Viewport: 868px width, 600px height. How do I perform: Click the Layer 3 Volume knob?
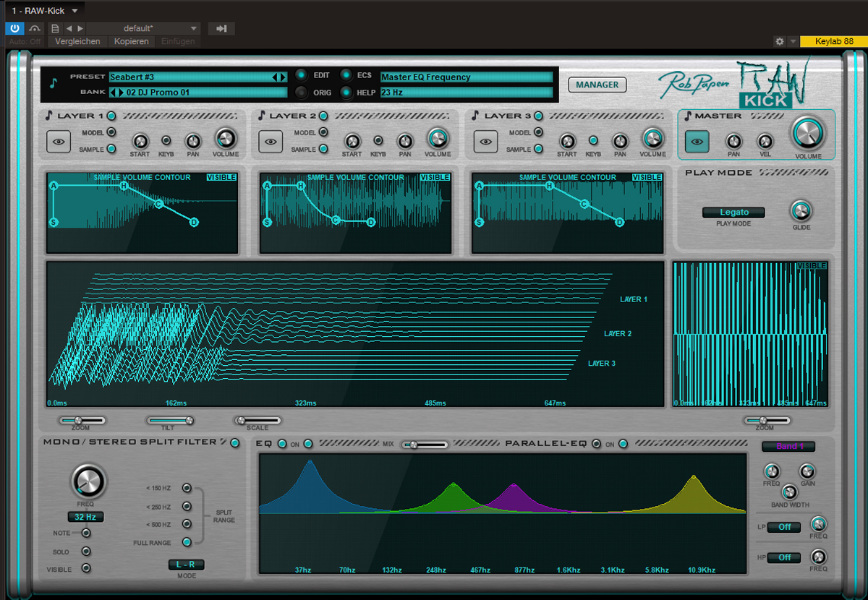(x=652, y=138)
